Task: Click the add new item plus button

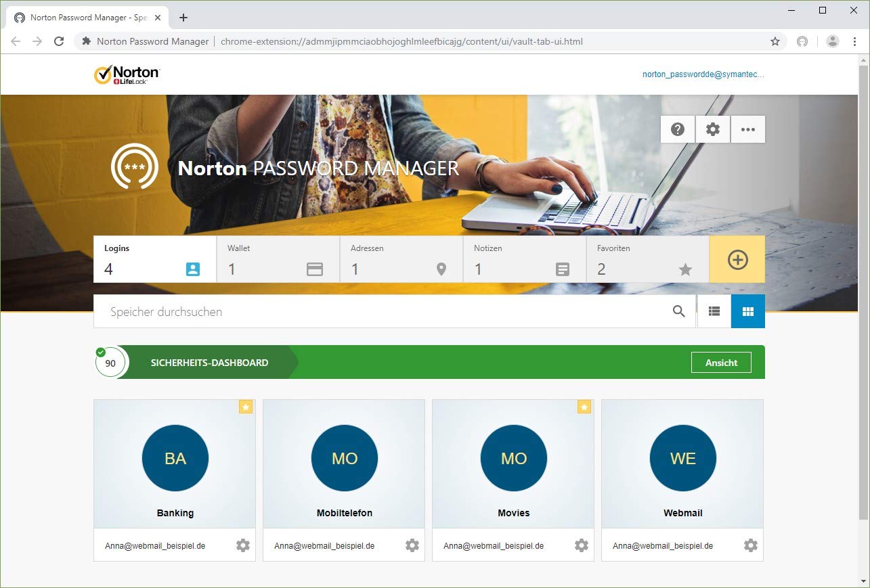Action: click(x=737, y=259)
